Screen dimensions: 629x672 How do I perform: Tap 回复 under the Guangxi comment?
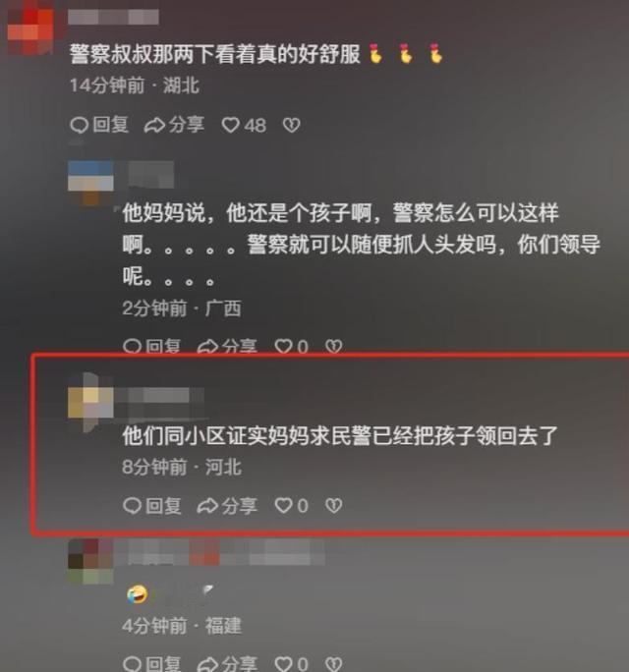click(x=151, y=346)
